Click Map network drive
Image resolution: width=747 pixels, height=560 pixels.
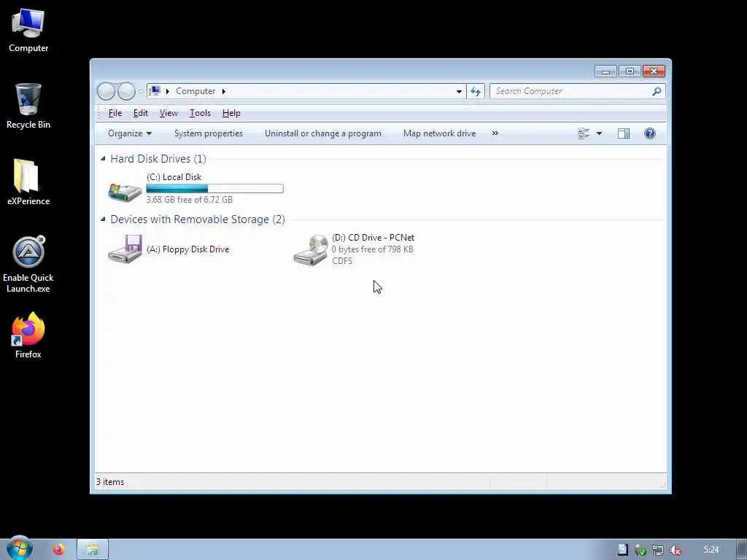(x=439, y=133)
